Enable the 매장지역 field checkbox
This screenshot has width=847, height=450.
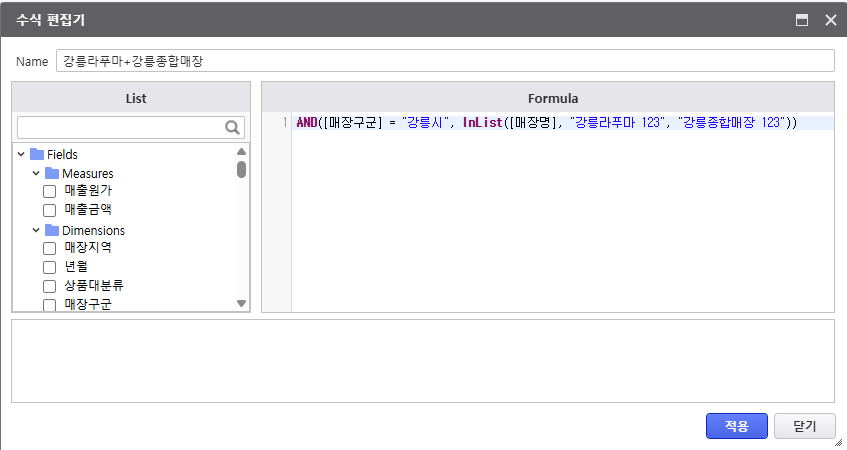pos(49,248)
